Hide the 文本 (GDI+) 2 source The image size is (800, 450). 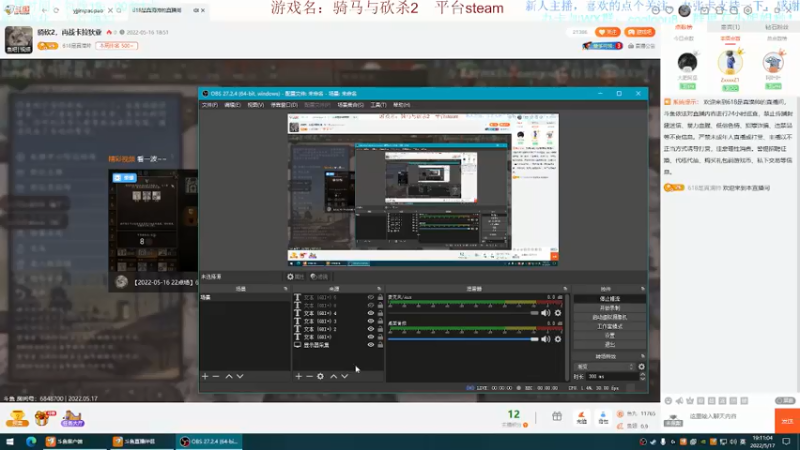tap(371, 329)
